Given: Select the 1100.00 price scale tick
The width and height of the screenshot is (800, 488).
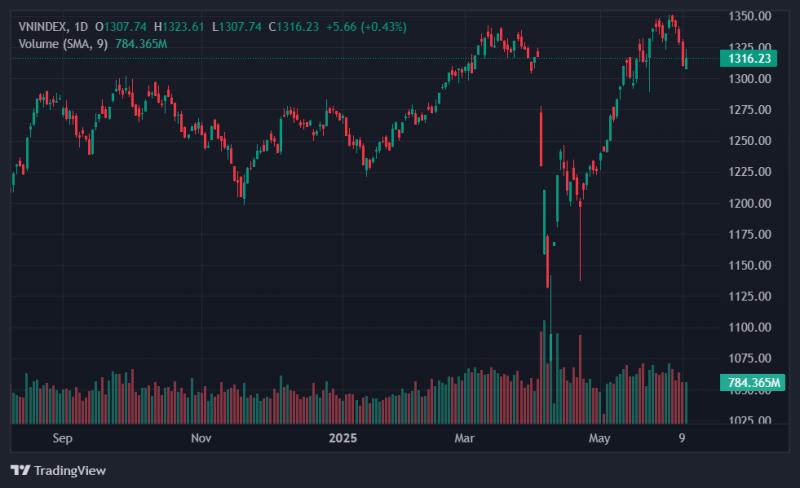Looking at the screenshot, I should click(x=749, y=327).
